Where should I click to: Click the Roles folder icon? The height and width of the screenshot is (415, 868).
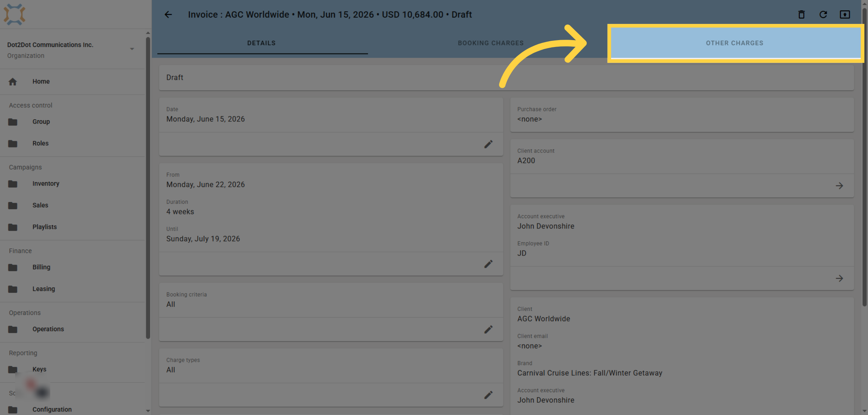tap(13, 144)
